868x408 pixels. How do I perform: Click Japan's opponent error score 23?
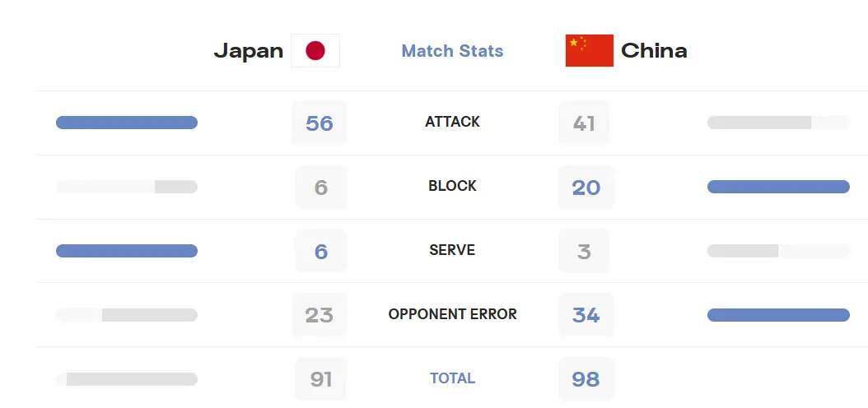coord(320,315)
